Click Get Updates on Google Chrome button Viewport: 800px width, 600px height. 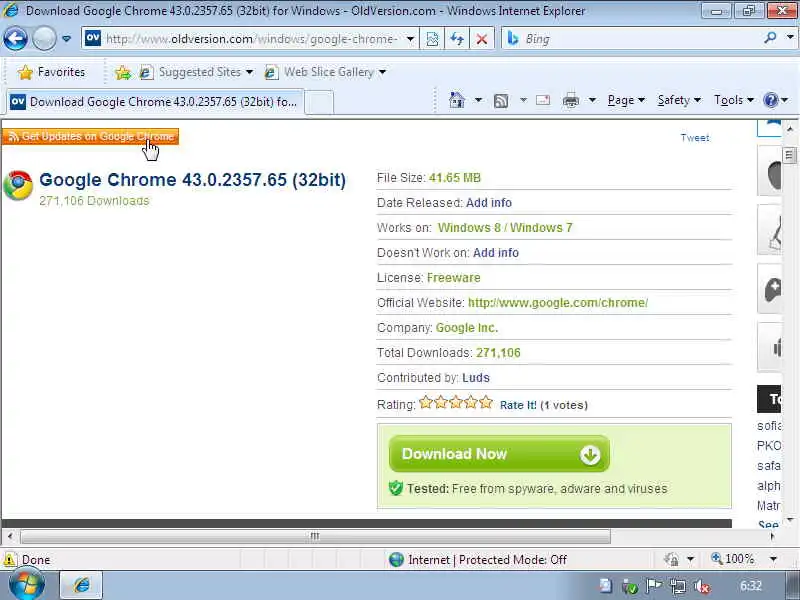[90, 136]
